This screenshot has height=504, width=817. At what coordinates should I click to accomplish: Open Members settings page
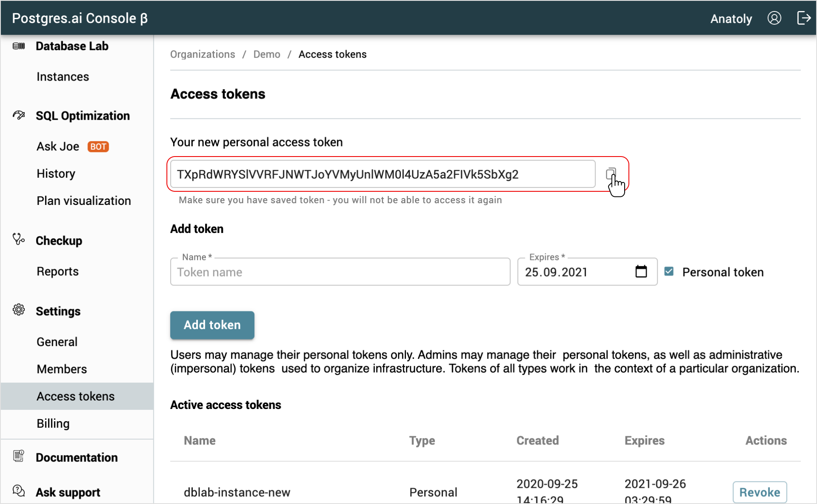pyautogui.click(x=62, y=369)
